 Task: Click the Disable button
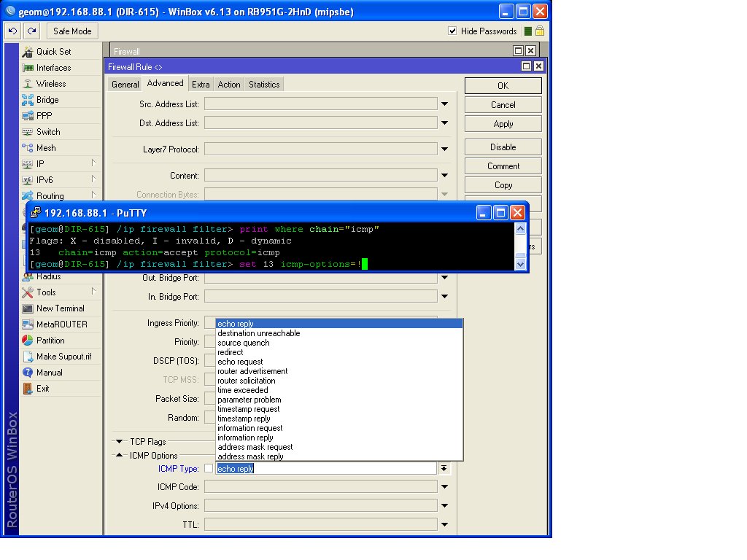point(502,147)
